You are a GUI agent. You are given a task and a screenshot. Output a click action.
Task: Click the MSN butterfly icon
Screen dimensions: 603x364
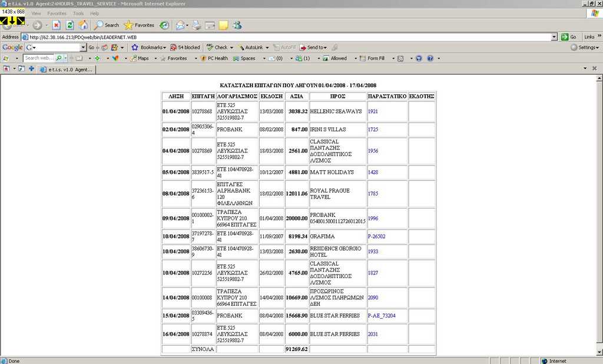115,58
